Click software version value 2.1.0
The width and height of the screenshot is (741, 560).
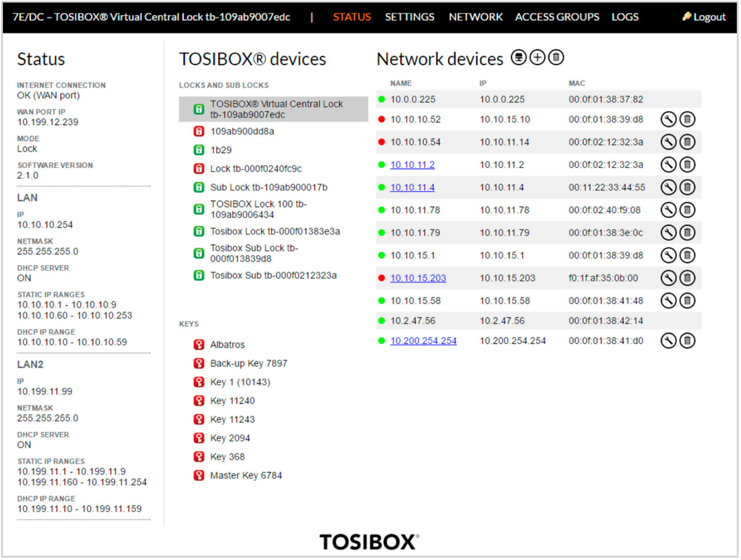point(28,175)
